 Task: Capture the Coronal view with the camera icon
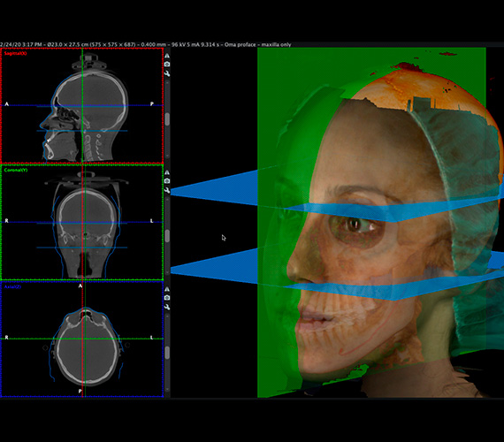tap(167, 181)
